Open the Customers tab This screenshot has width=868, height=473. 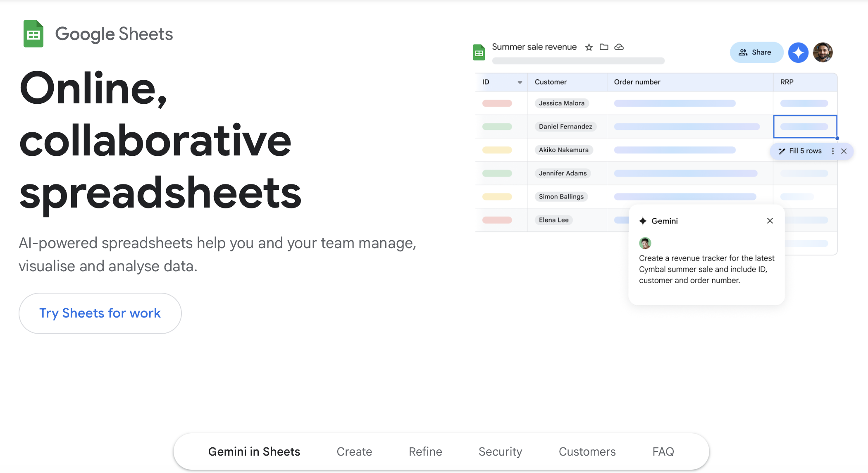pyautogui.click(x=587, y=451)
